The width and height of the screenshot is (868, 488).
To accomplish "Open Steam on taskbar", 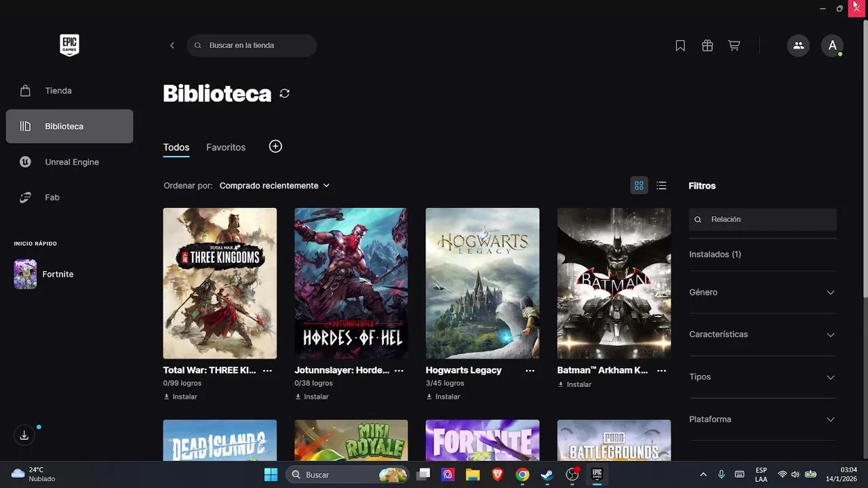I will (x=547, y=474).
